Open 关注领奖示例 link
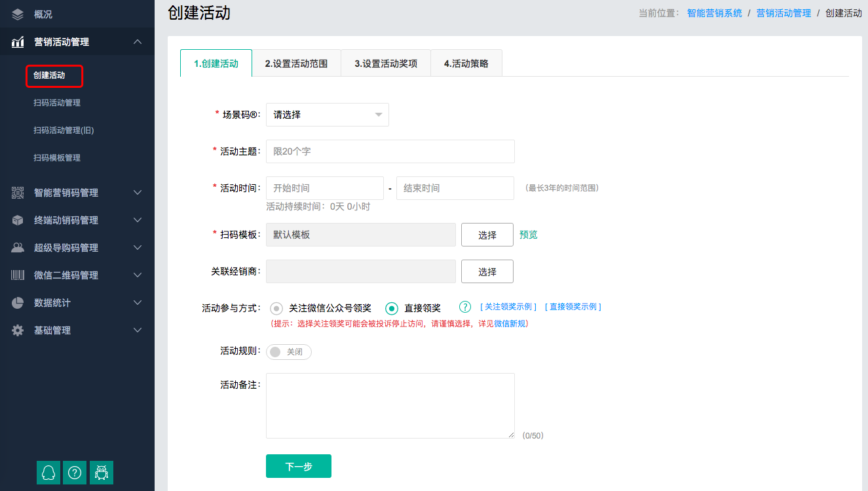 pyautogui.click(x=508, y=307)
